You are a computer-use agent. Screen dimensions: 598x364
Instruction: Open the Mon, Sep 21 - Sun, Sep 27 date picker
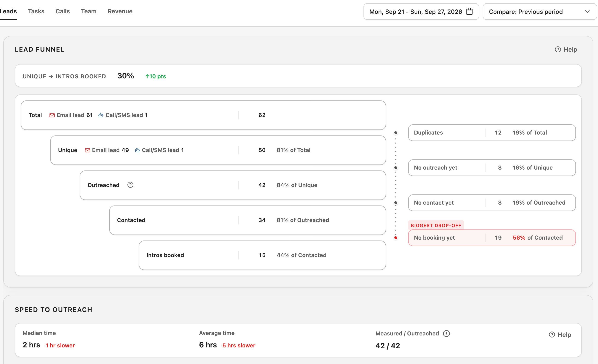tap(421, 12)
